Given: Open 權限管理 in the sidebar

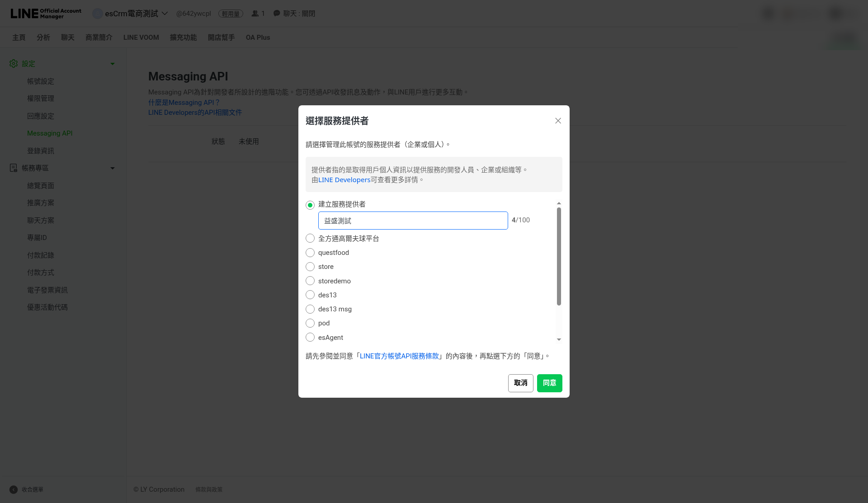Looking at the screenshot, I should pos(41,99).
